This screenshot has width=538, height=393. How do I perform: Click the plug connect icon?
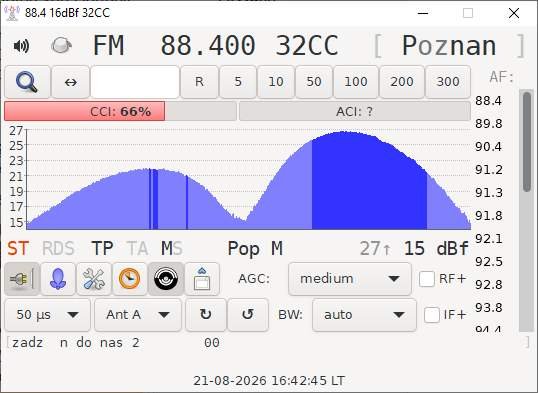(x=22, y=279)
